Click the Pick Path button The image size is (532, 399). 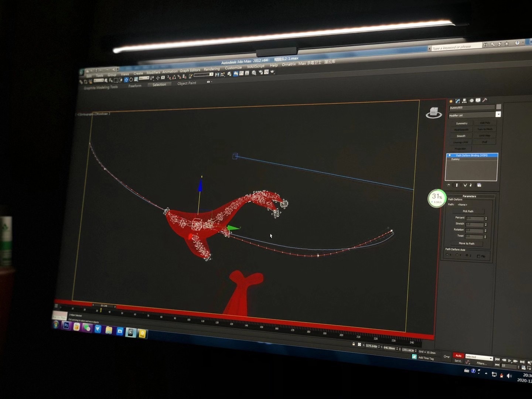point(468,211)
